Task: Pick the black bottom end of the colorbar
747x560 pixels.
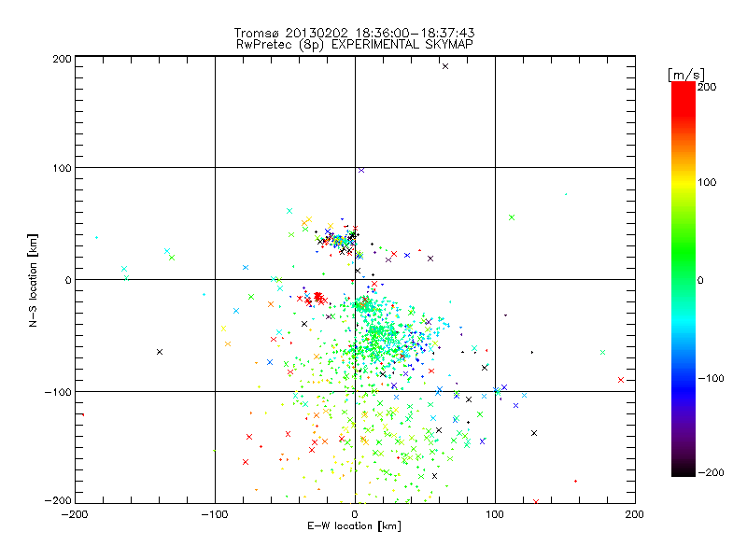Action: tap(684, 471)
